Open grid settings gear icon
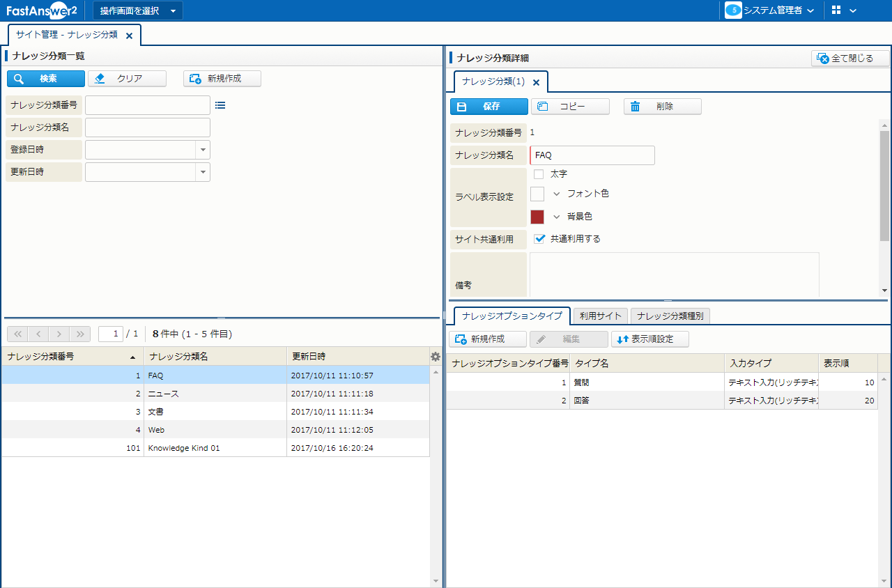The image size is (892, 588). (436, 357)
